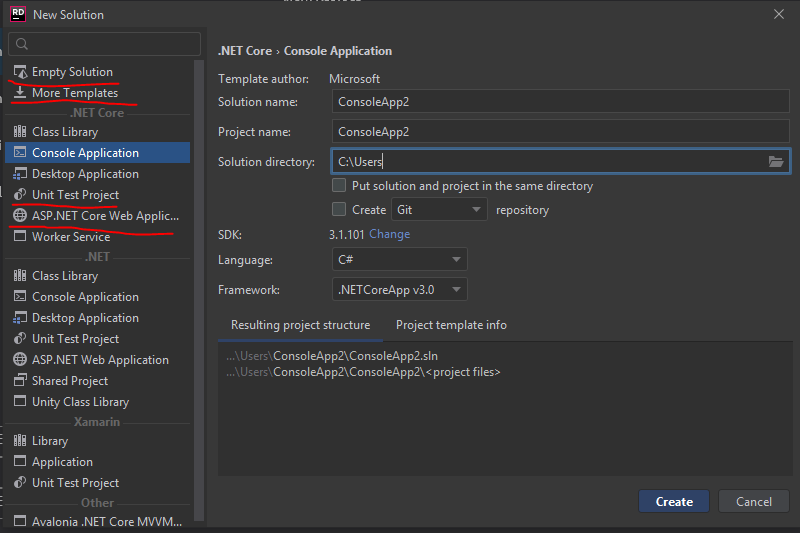Viewport: 800px width, 533px height.
Task: Click the Empty Solution template icon
Action: coord(19,72)
